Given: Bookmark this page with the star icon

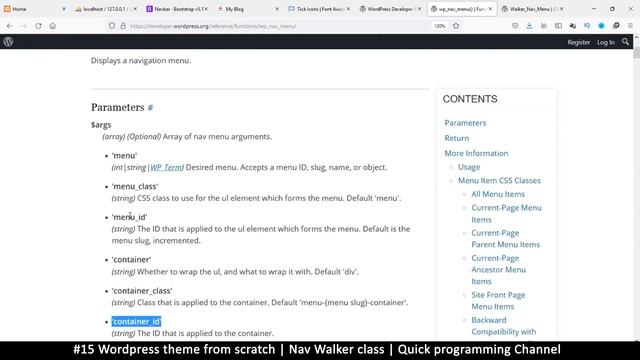Looking at the screenshot, I should tap(456, 26).
